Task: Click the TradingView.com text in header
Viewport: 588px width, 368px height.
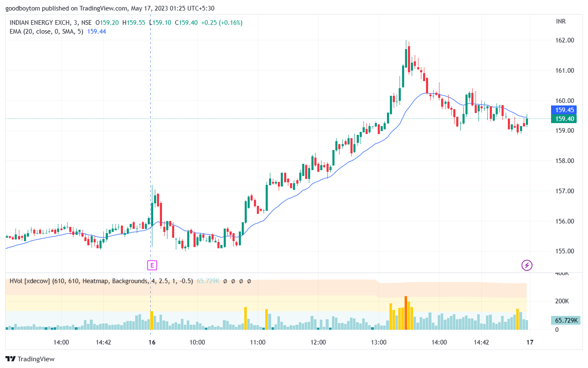Action: pos(104,8)
